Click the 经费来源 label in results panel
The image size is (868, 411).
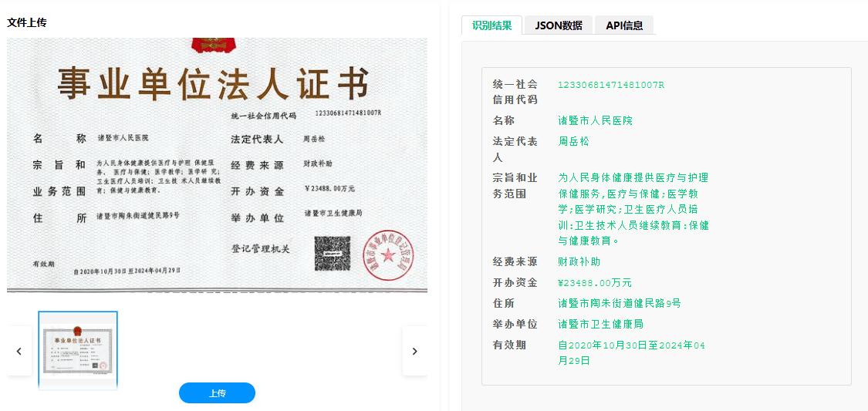point(515,261)
